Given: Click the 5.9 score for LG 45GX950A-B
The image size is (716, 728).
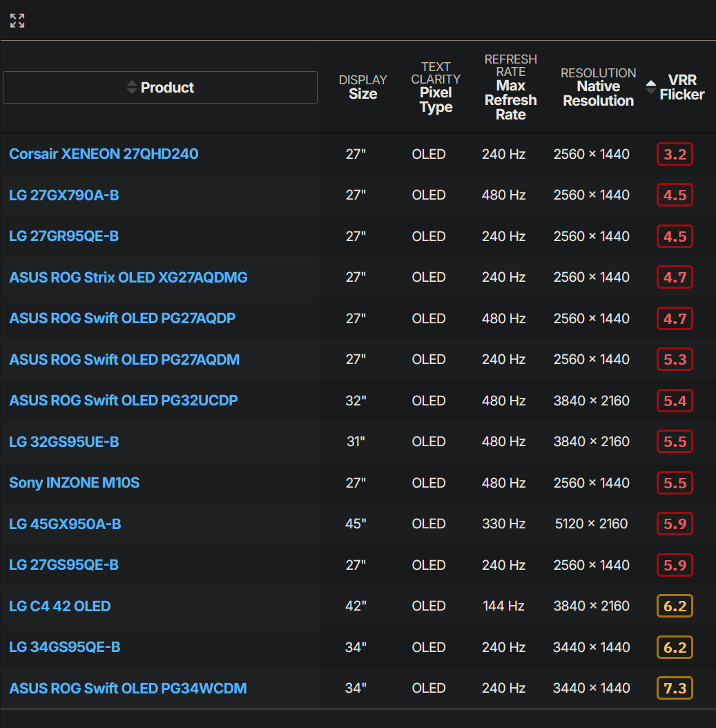Looking at the screenshot, I should 675,524.
